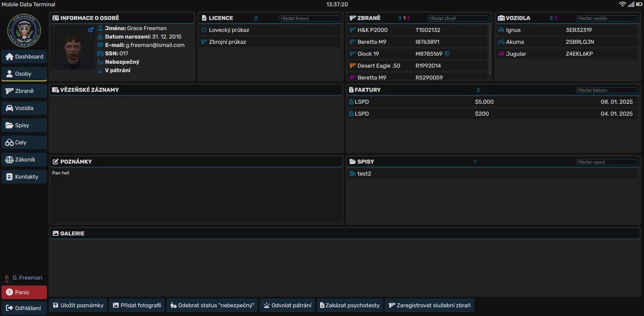Click Odebrat status "nebezpečný" button
Viewport: 644px width, 316px height.
pyautogui.click(x=212, y=305)
